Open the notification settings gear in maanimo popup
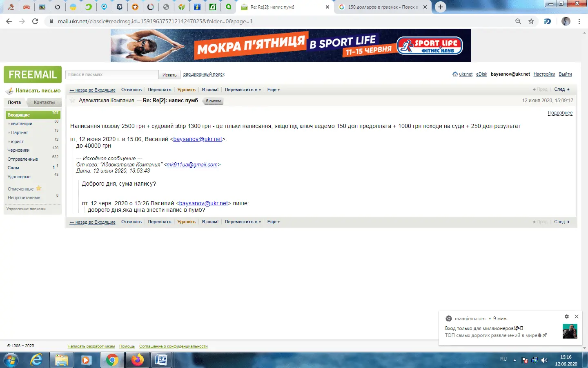The height and width of the screenshot is (368, 588). coord(566,316)
